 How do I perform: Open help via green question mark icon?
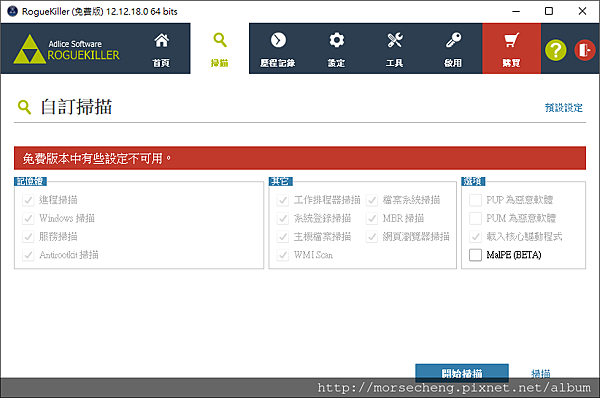pyautogui.click(x=556, y=50)
